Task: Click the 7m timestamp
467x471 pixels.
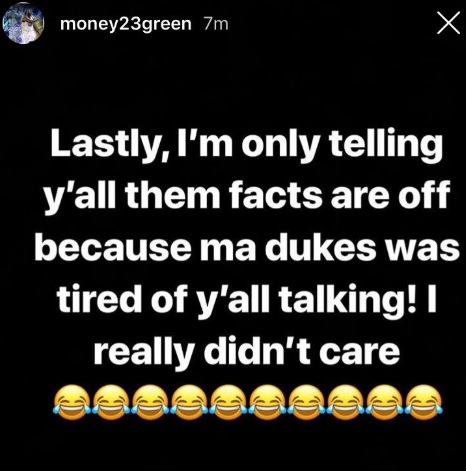Action: click(216, 24)
